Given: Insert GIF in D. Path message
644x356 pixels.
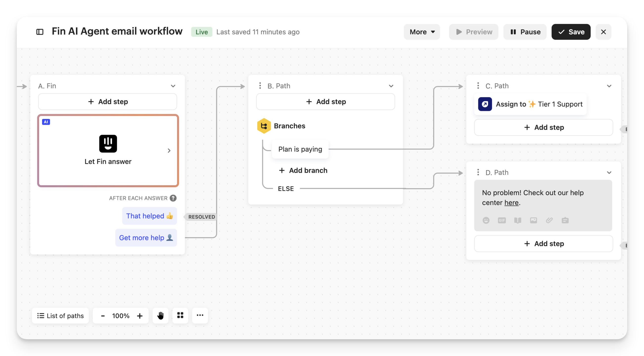Looking at the screenshot, I should coord(502,220).
